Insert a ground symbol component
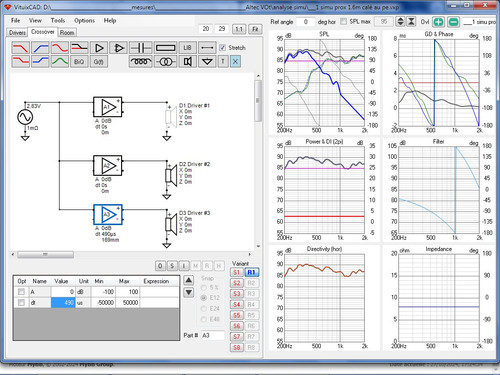The width and height of the screenshot is (500, 375). [207, 62]
